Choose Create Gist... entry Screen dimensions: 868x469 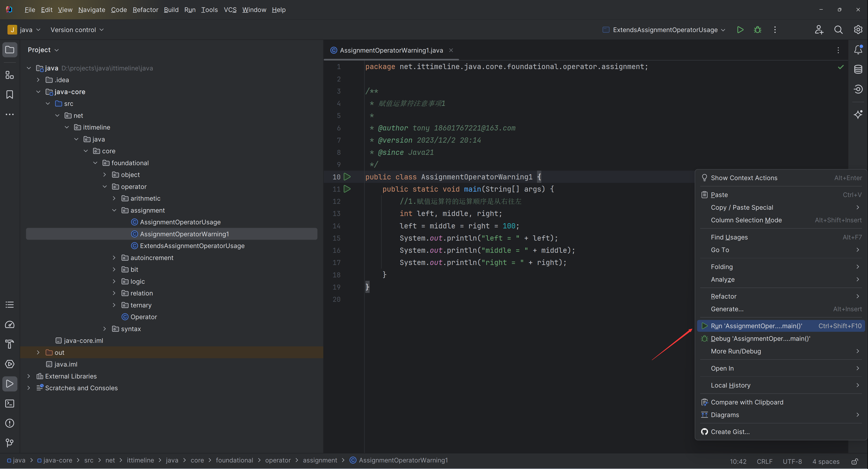pos(781,432)
